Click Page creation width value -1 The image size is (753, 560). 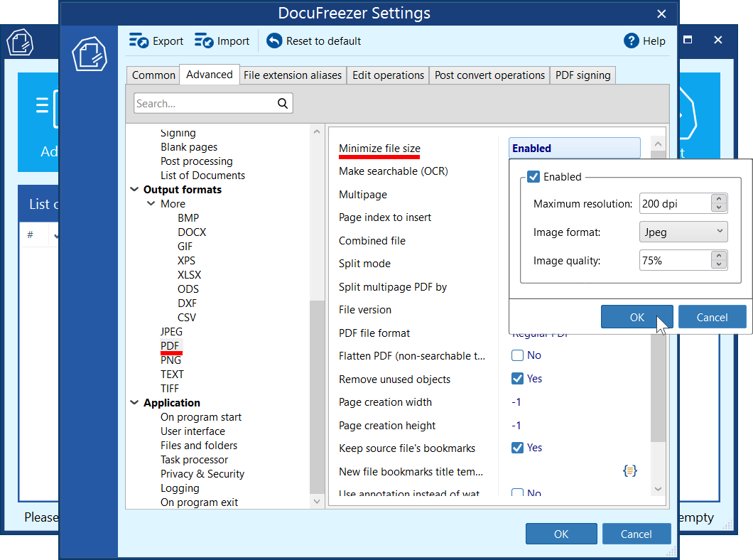[x=516, y=402]
